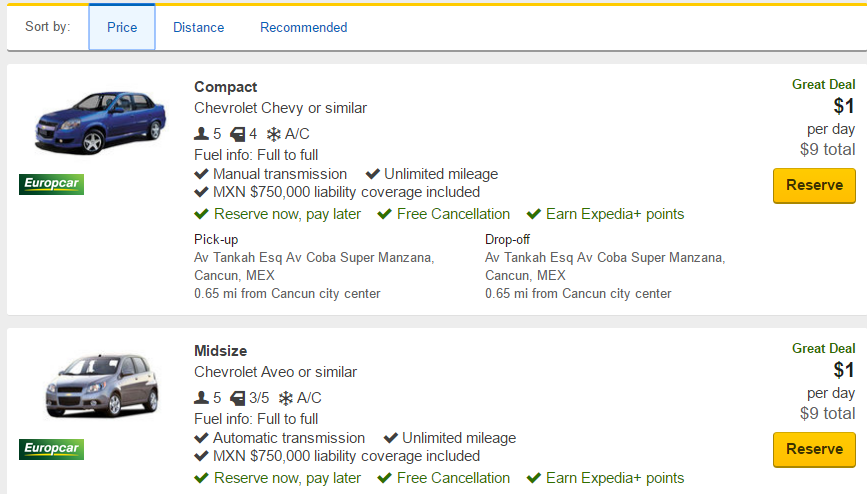The height and width of the screenshot is (494, 867).
Task: Click 'Great Deal' label on Midsize listing
Action: (823, 348)
